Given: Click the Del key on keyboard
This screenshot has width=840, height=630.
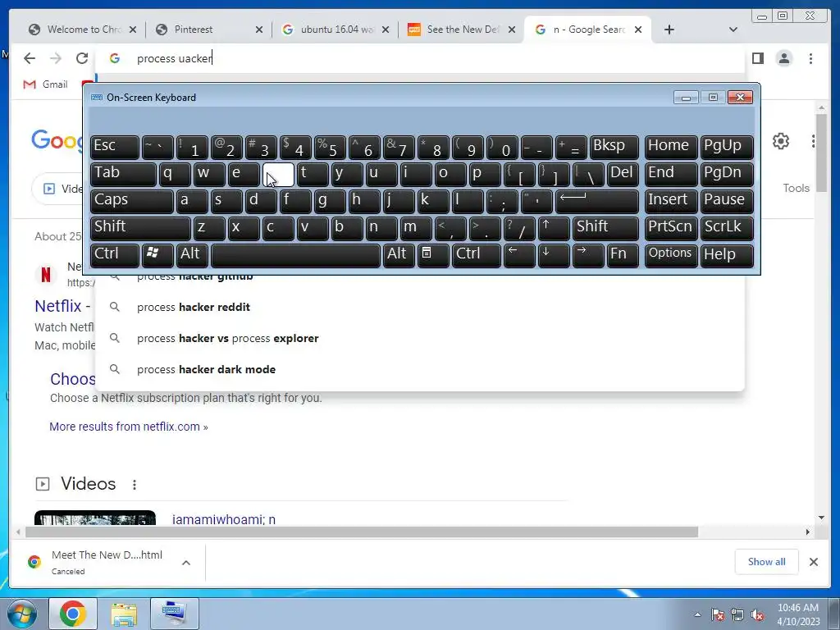Looking at the screenshot, I should pos(623,174).
